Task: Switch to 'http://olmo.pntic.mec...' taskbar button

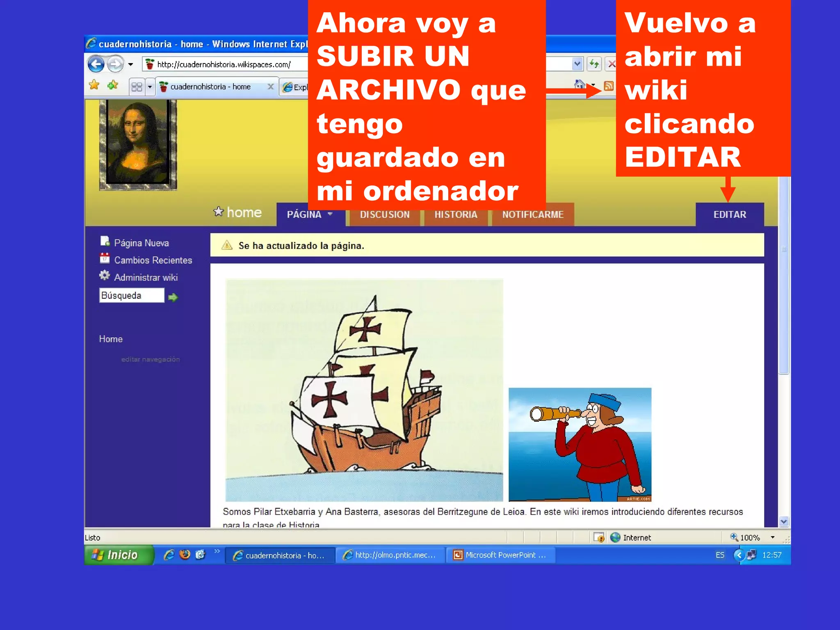Action: (390, 555)
